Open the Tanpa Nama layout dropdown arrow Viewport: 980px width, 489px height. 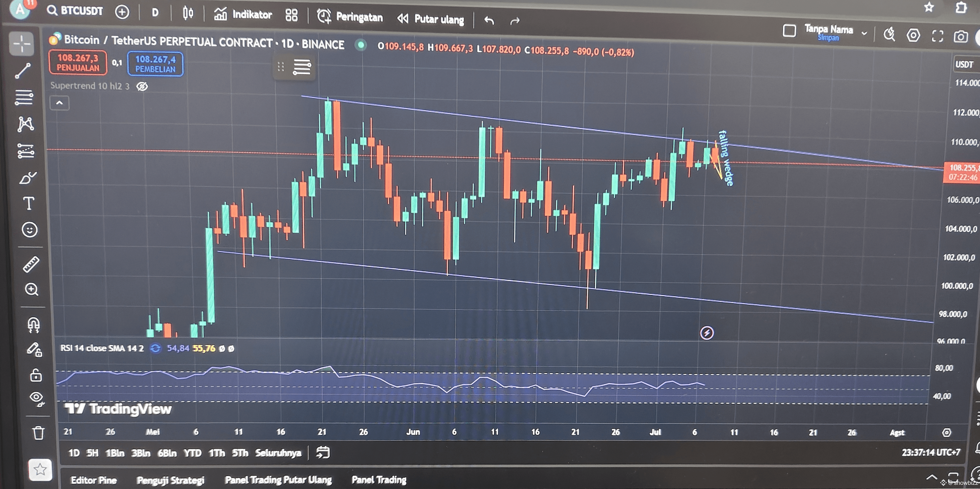click(864, 33)
